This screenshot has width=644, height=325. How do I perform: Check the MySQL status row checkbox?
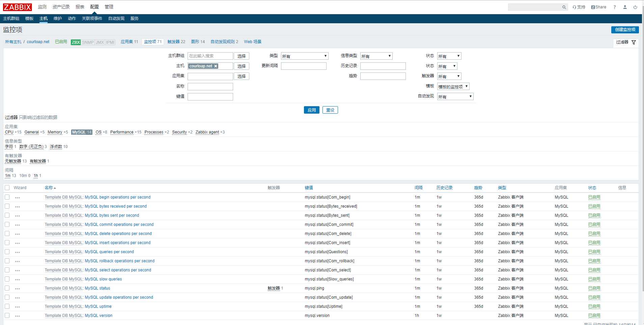point(7,288)
